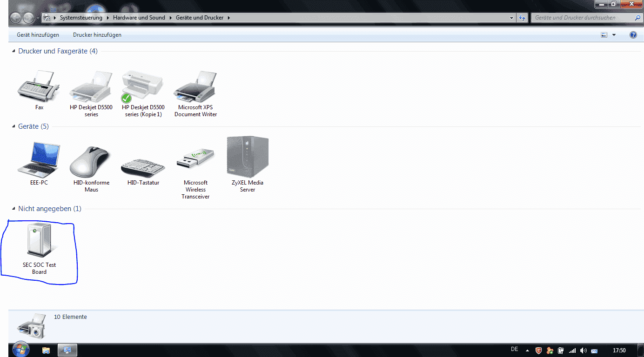Click the DE language indicator
The height and width of the screenshot is (357, 644).
point(514,350)
